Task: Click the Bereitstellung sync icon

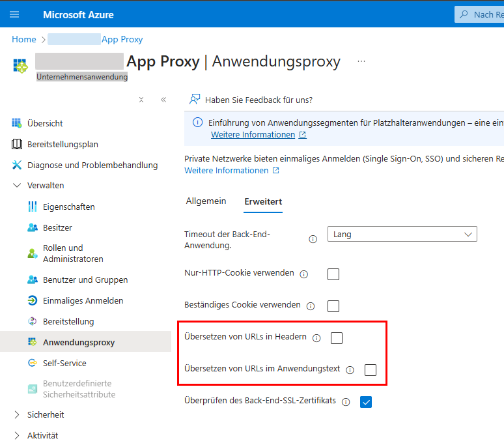Action: [33, 321]
